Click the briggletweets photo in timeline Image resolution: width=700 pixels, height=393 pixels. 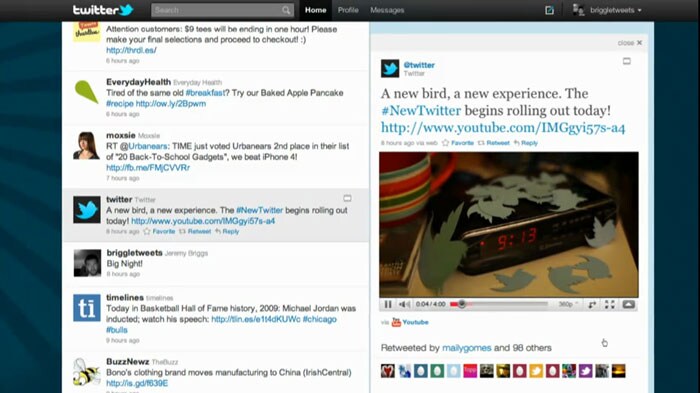tap(87, 263)
